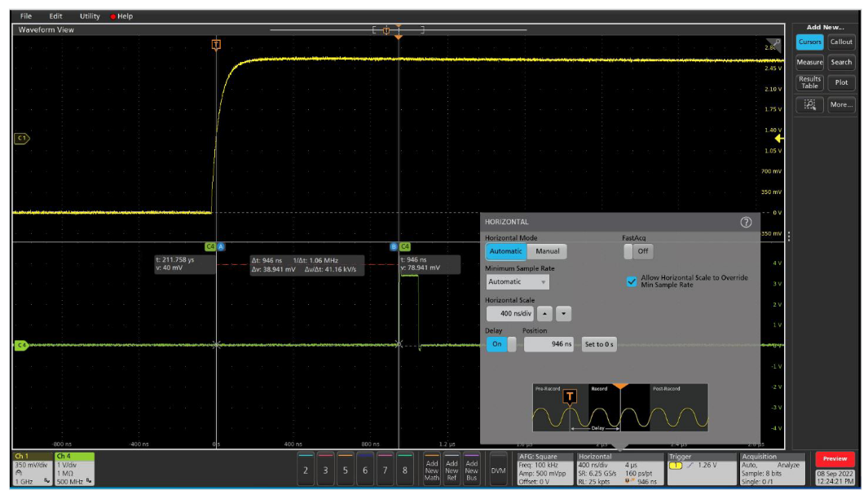Uncheck Allow Horizontal Scale to Override checkbox
The height and width of the screenshot is (495, 868).
[x=632, y=281]
